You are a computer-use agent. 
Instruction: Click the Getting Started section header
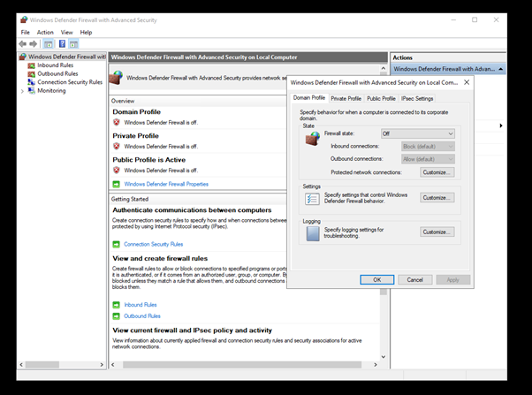point(130,199)
